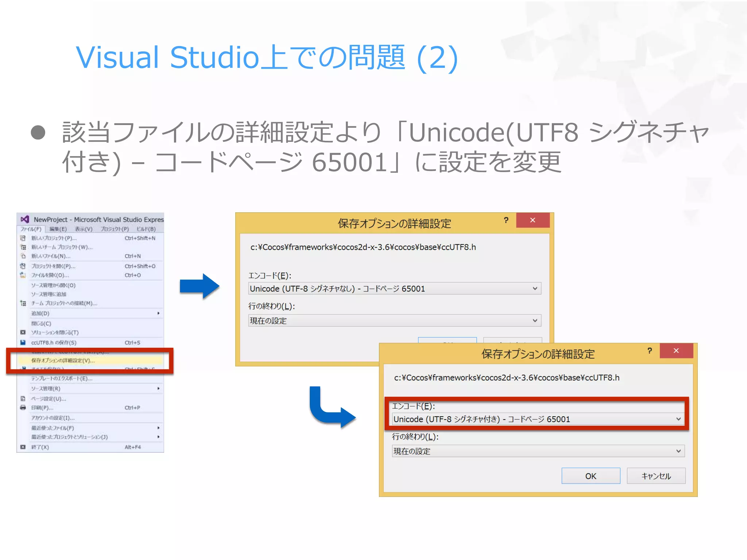This screenshot has width=747, height=560.
Task: Open the 編集(E) menu
Action: tap(58, 229)
